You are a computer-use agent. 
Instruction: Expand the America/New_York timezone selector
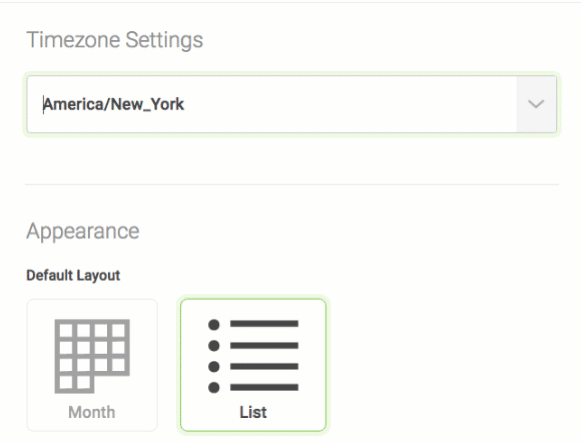pos(292,104)
